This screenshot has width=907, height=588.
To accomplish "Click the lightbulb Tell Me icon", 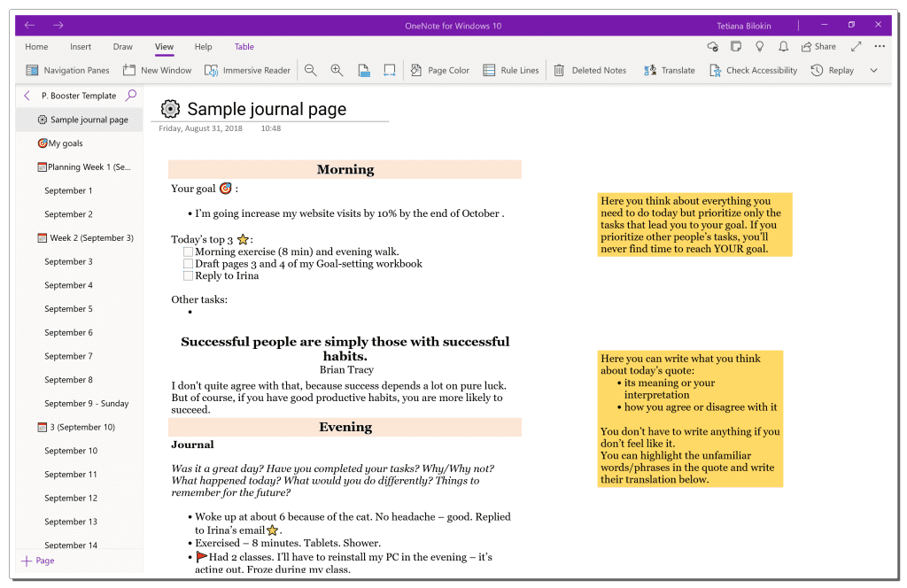I will click(759, 46).
